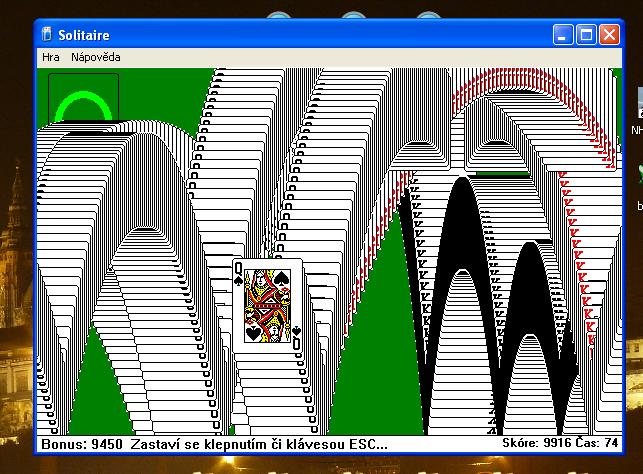Click the Solitaire window title text
This screenshot has width=643, height=474.
point(84,35)
